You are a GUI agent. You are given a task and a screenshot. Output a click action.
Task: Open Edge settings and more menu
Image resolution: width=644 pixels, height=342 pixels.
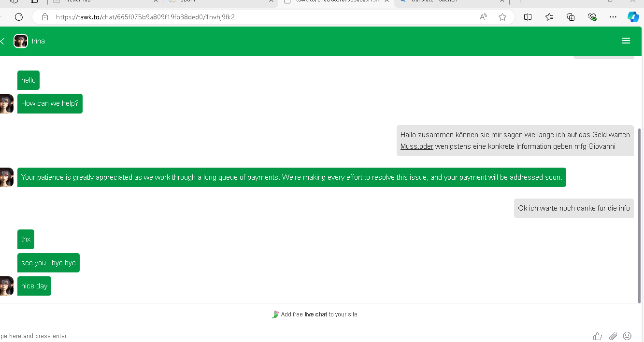coord(613,17)
